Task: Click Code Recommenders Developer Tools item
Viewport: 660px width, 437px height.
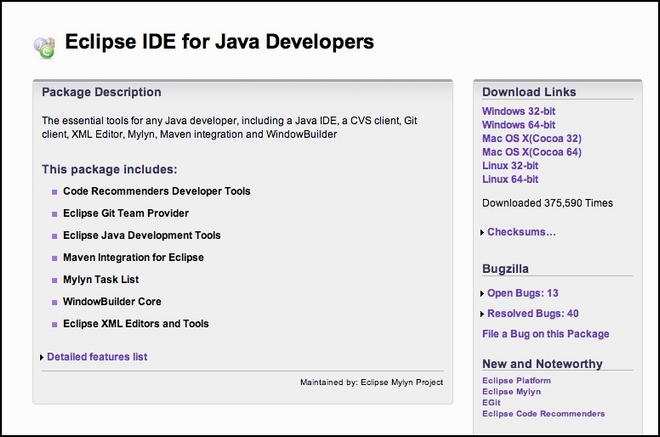Action: tap(157, 191)
